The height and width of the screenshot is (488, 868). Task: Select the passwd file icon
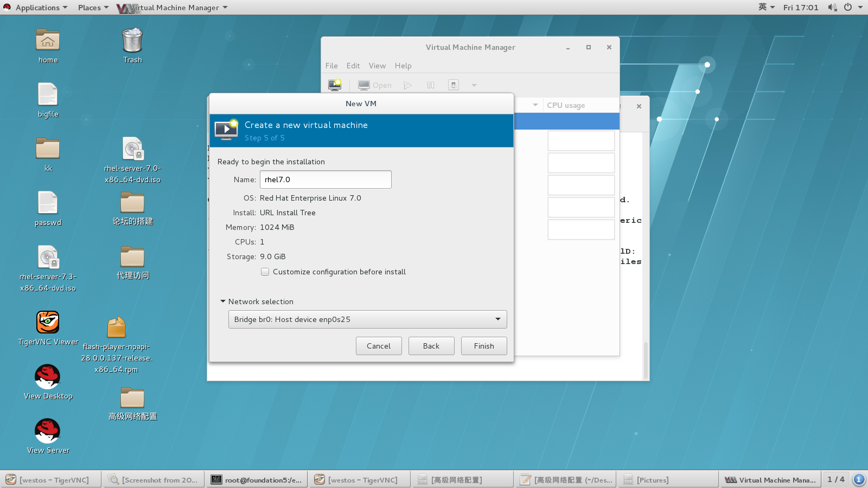pyautogui.click(x=48, y=203)
